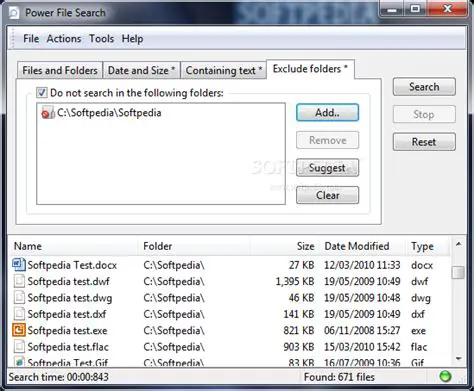Screen dimensions: 474x391
Task: Toggle 'Do not search in the following folders' checkbox
Action: coord(42,92)
